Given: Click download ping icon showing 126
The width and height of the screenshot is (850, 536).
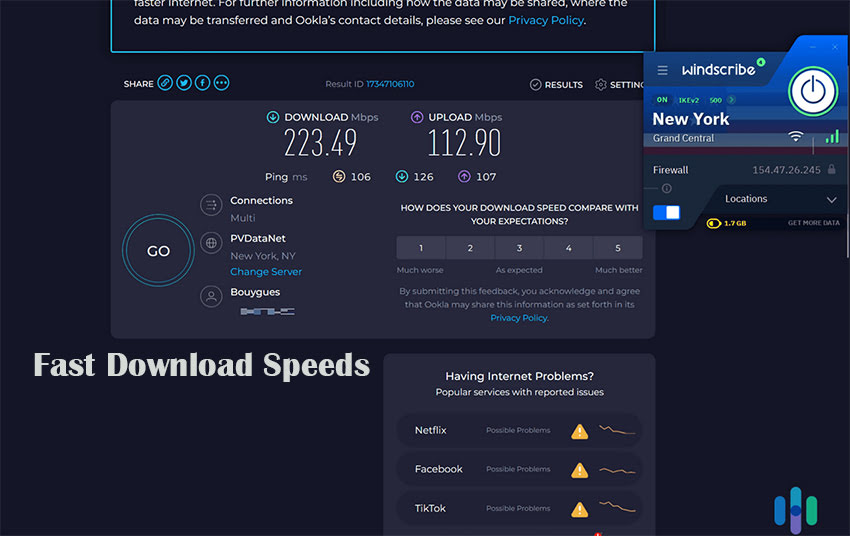Looking at the screenshot, I should click(x=402, y=176).
